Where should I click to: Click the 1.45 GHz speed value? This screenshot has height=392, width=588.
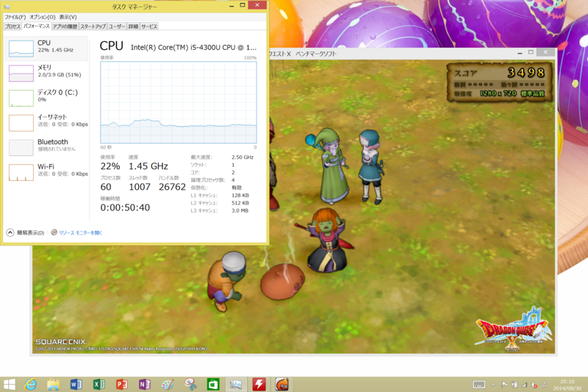(148, 166)
